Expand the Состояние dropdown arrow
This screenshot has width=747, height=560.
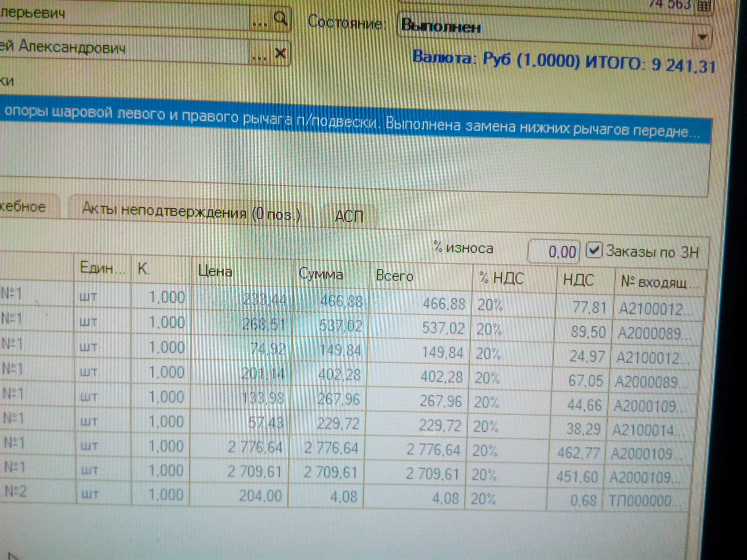pos(702,37)
